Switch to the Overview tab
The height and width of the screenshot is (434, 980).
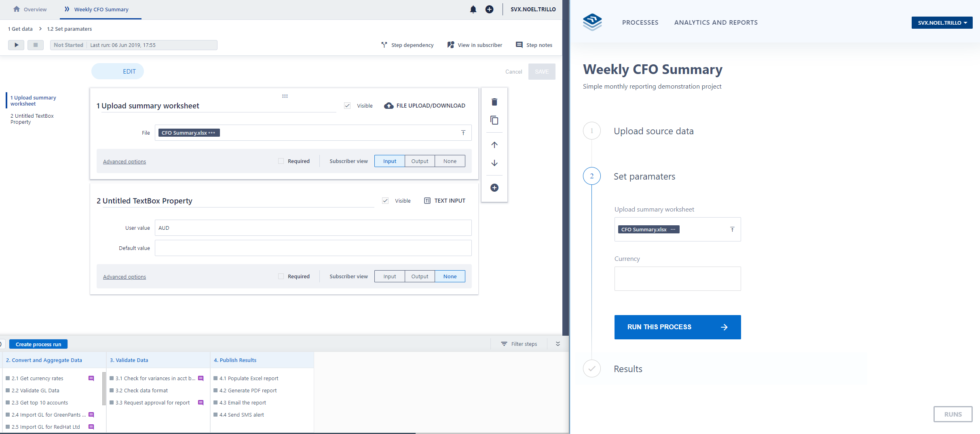click(30, 9)
